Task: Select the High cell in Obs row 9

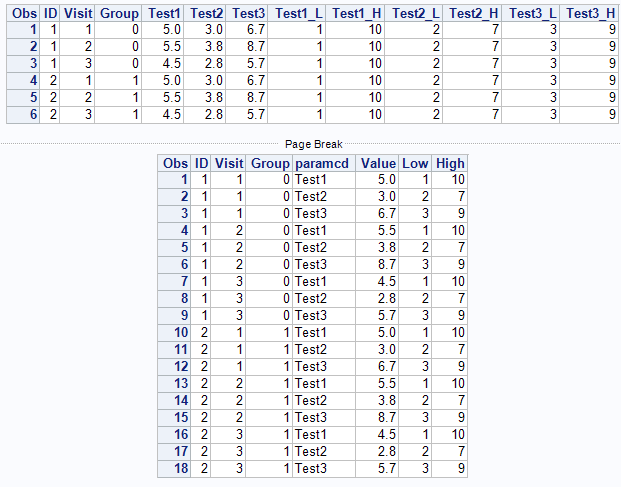Action: point(450,315)
